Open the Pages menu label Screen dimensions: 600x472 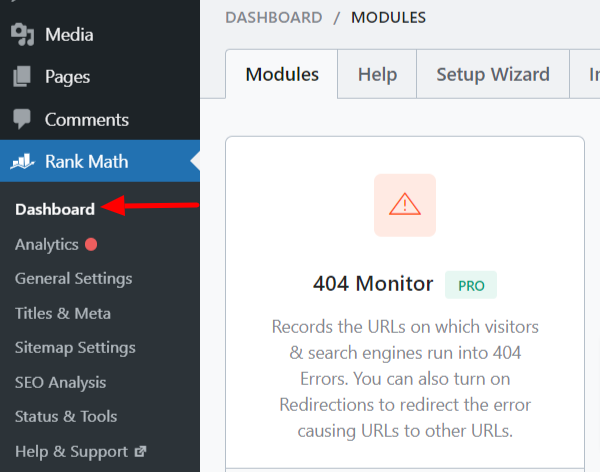tap(68, 77)
